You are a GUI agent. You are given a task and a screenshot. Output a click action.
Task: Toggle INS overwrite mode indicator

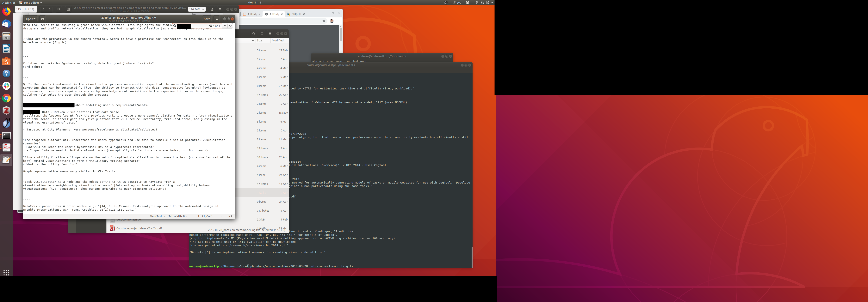(x=230, y=216)
